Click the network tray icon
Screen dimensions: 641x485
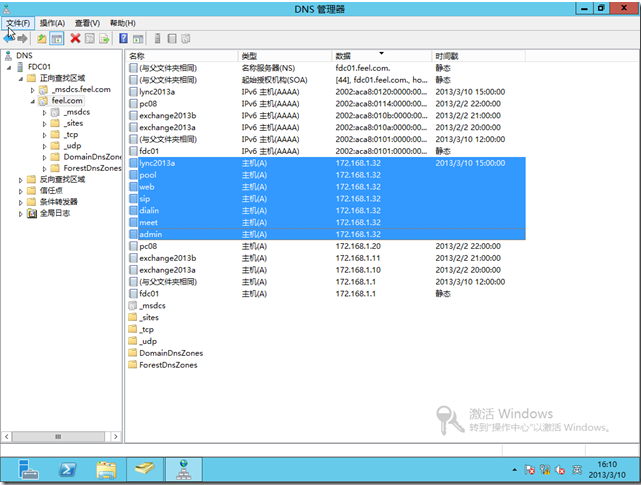[x=545, y=470]
